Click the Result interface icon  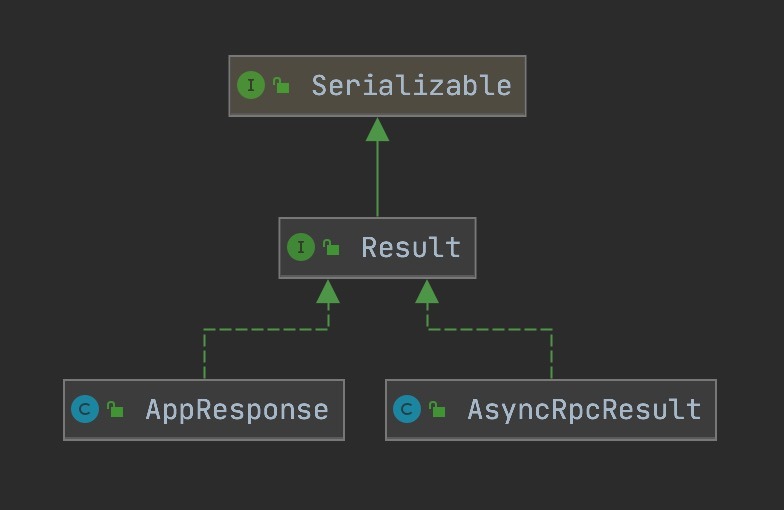[x=300, y=247]
